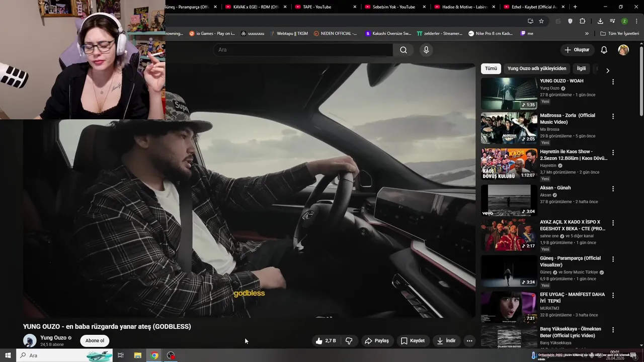
Task: Open OBS Studio from taskbar
Action: click(171, 355)
